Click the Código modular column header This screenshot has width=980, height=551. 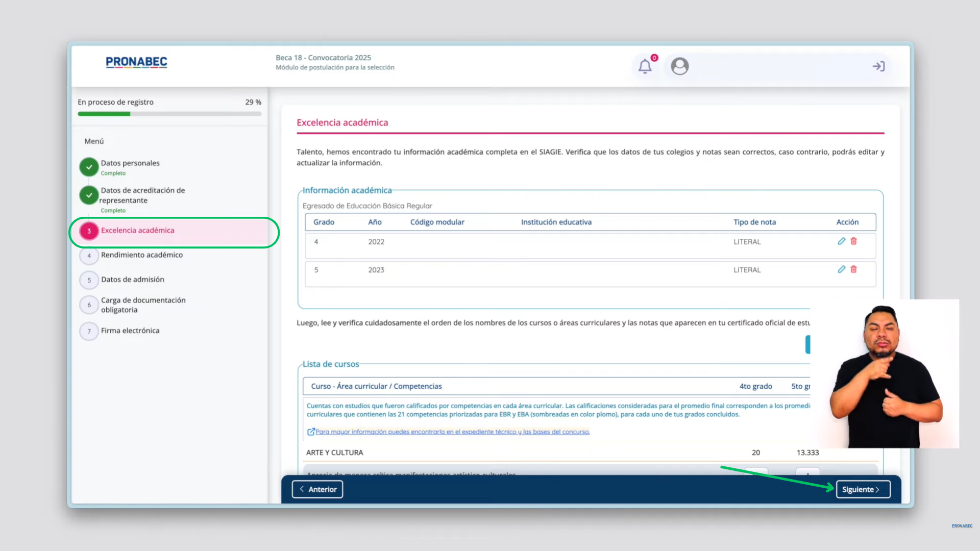[437, 222]
